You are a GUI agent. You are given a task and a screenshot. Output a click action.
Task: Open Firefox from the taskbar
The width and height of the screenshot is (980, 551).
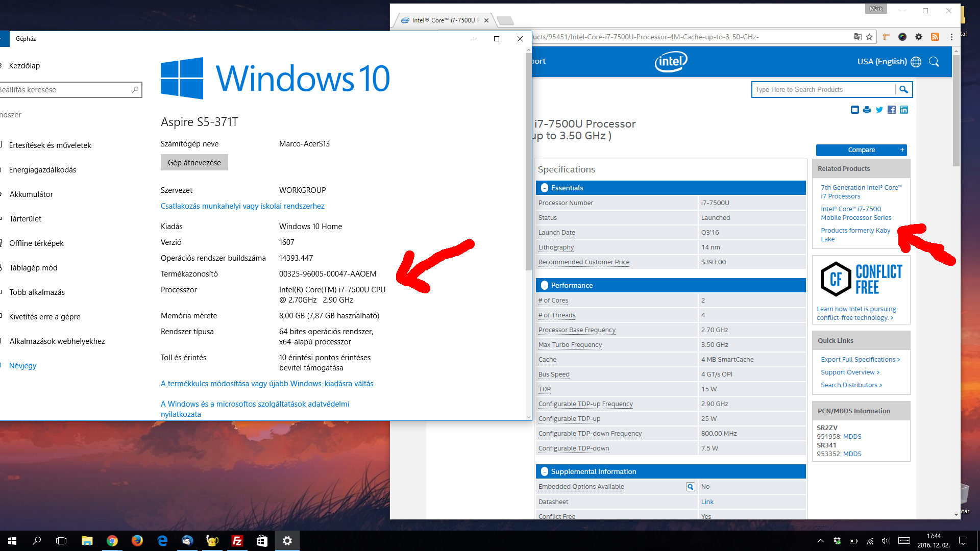137,541
